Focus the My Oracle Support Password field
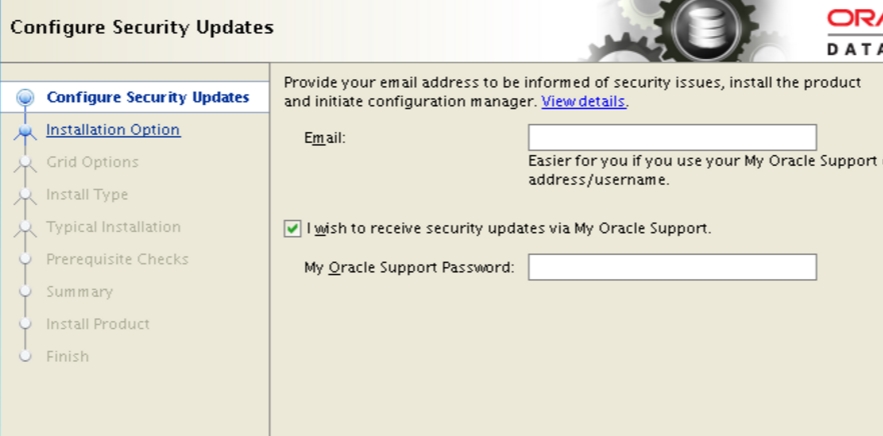The height and width of the screenshot is (436, 883). pos(672,267)
